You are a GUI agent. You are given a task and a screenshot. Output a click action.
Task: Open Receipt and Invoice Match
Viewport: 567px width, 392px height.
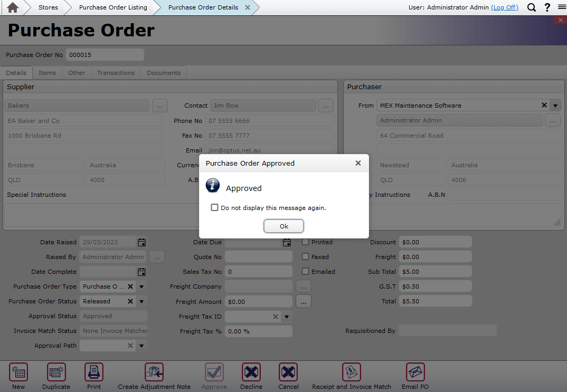pyautogui.click(x=351, y=376)
